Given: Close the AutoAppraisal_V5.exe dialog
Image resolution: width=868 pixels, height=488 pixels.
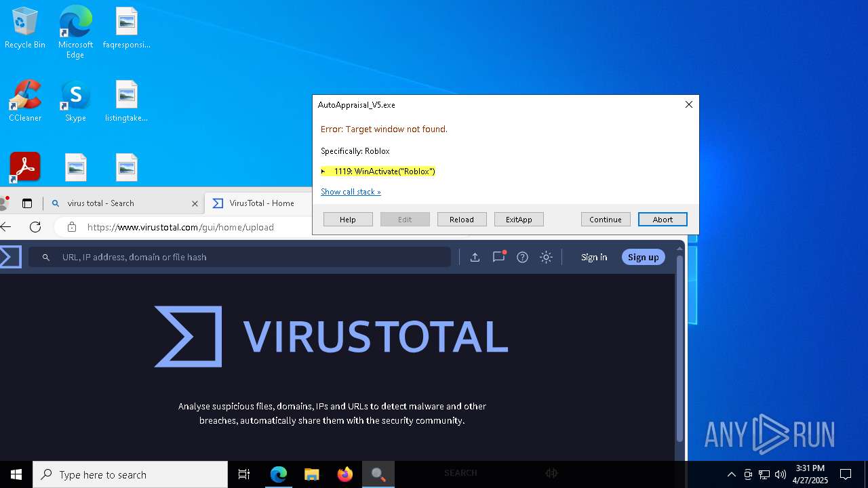Looking at the screenshot, I should [x=688, y=104].
